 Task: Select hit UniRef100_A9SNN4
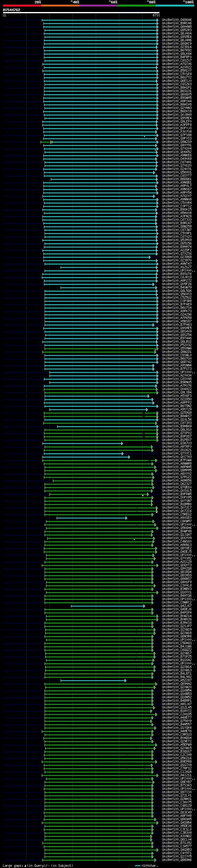click(x=177, y=365)
